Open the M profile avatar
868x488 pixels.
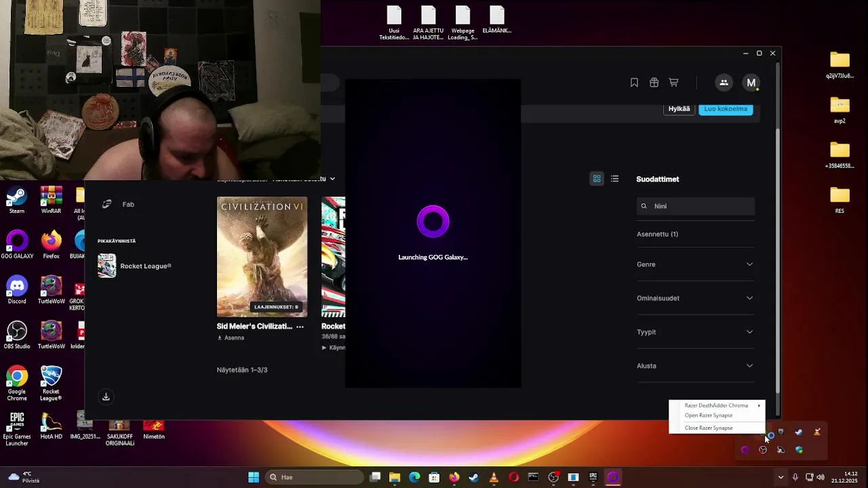coord(751,83)
